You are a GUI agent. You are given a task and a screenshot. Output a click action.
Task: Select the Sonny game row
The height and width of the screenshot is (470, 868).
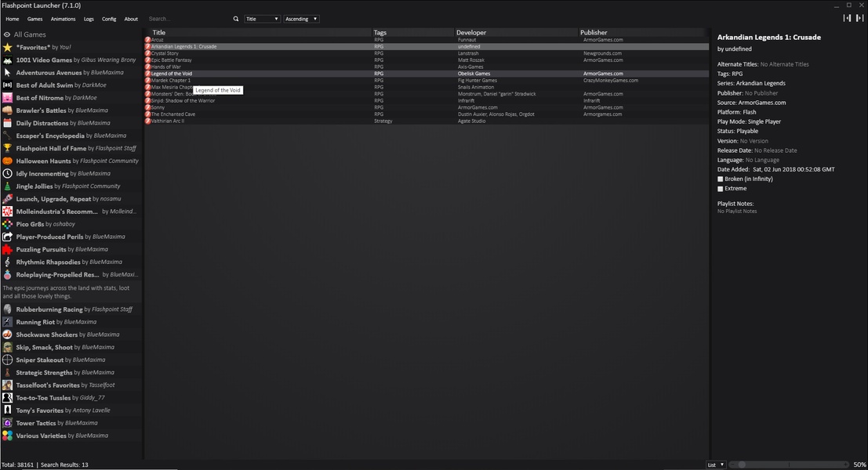[x=427, y=108]
